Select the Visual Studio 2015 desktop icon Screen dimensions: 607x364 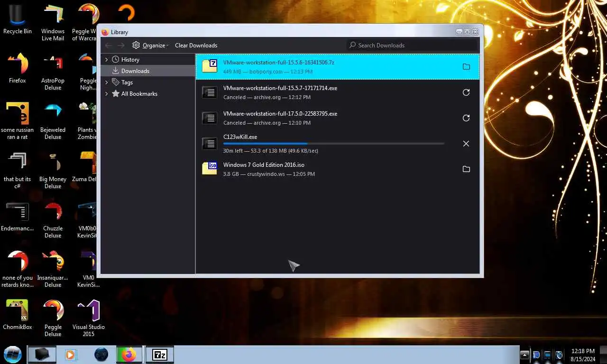click(89, 319)
